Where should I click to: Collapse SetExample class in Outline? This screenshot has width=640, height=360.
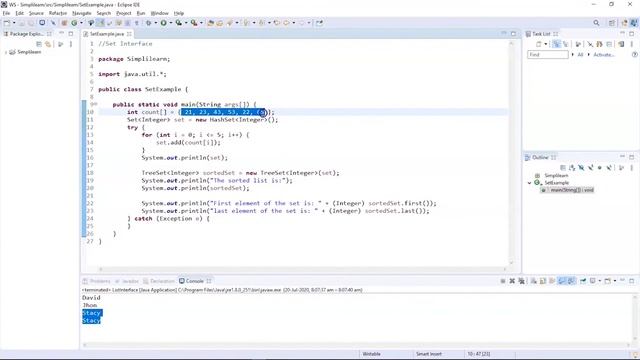click(x=529, y=183)
